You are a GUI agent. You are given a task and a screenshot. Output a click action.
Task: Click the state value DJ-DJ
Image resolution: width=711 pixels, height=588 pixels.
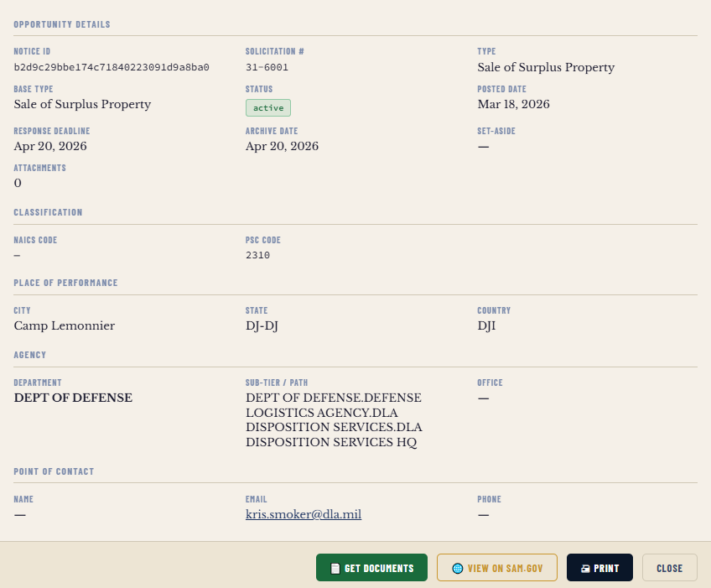(x=262, y=325)
